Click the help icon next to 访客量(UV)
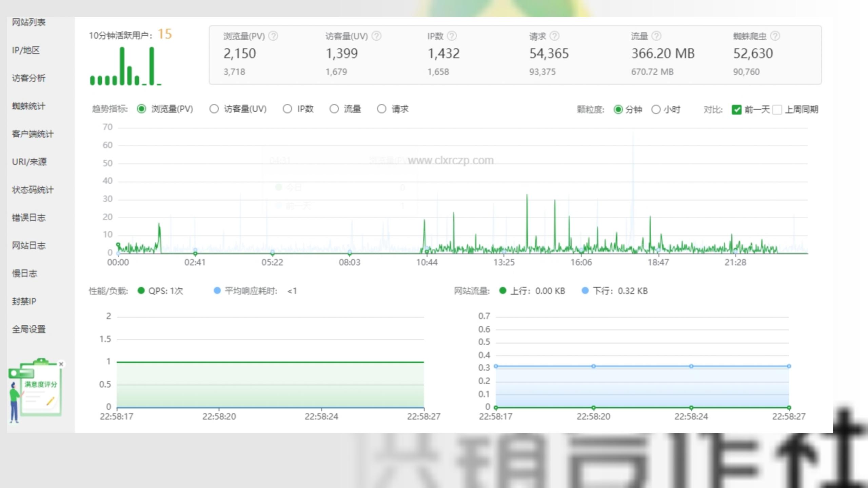This screenshot has height=488, width=868. (376, 36)
